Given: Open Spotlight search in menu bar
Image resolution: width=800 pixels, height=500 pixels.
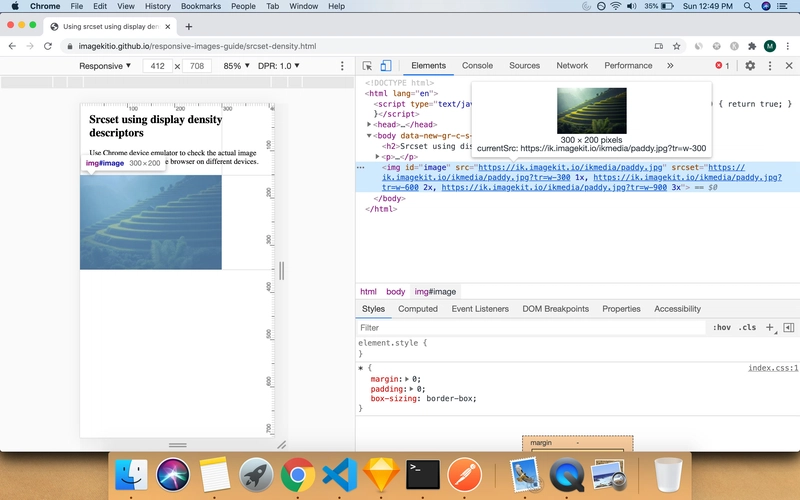Looking at the screenshot, I should point(747,6).
